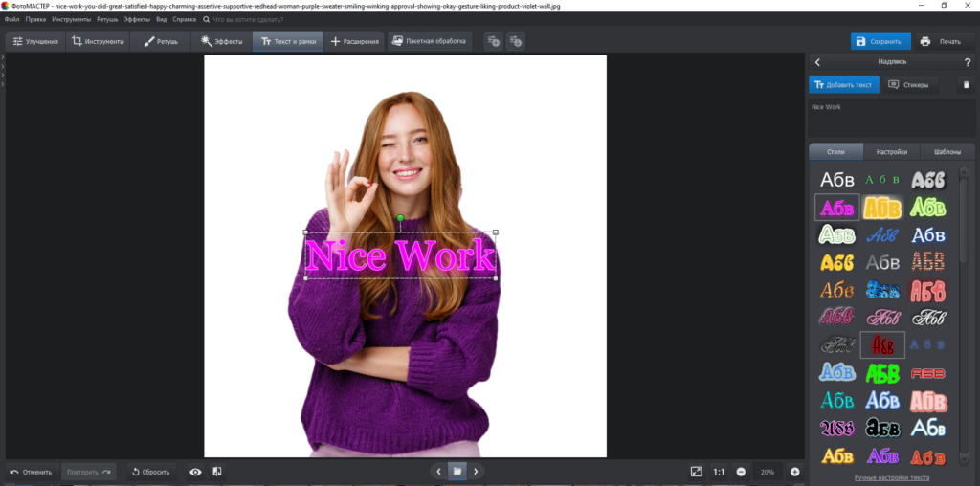This screenshot has height=486, width=980.
Task: Click the search box Что вы хотите сделать
Action: pos(248,19)
